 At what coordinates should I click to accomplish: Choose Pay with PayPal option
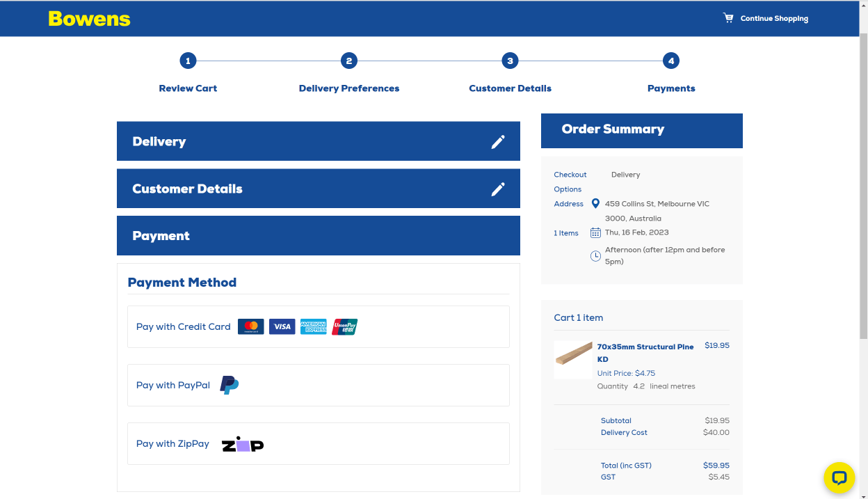pyautogui.click(x=172, y=385)
